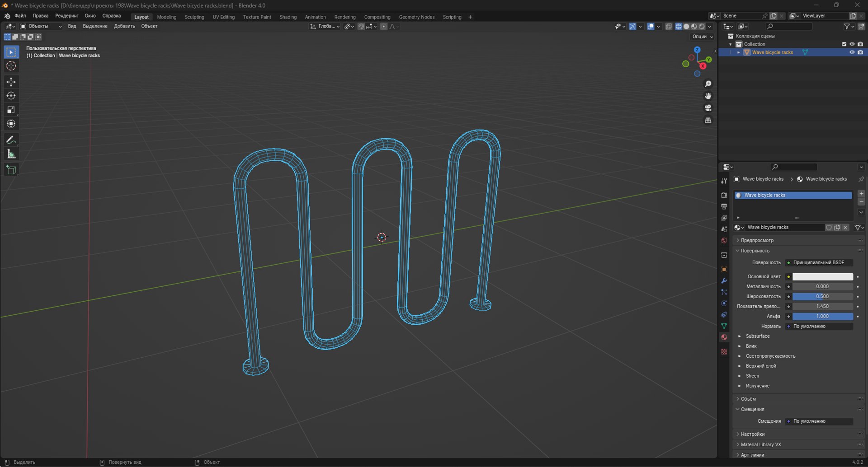
Task: Open the Output properties tab
Action: 724,206
